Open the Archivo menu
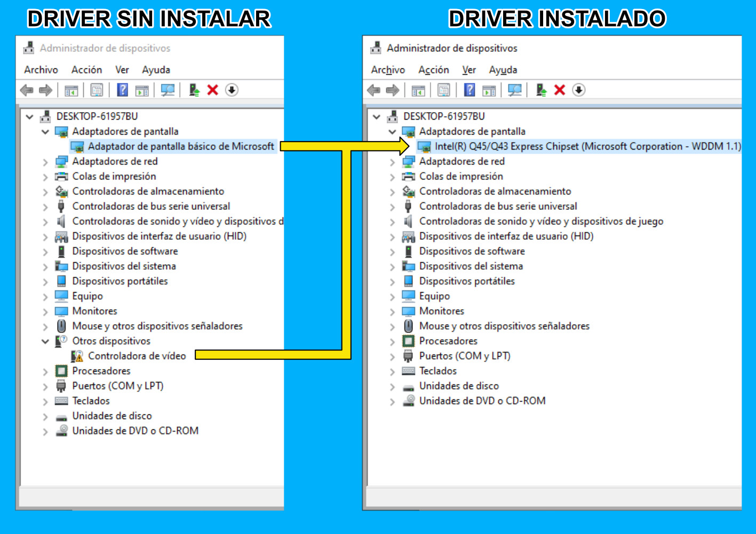756x534 pixels. coord(41,69)
